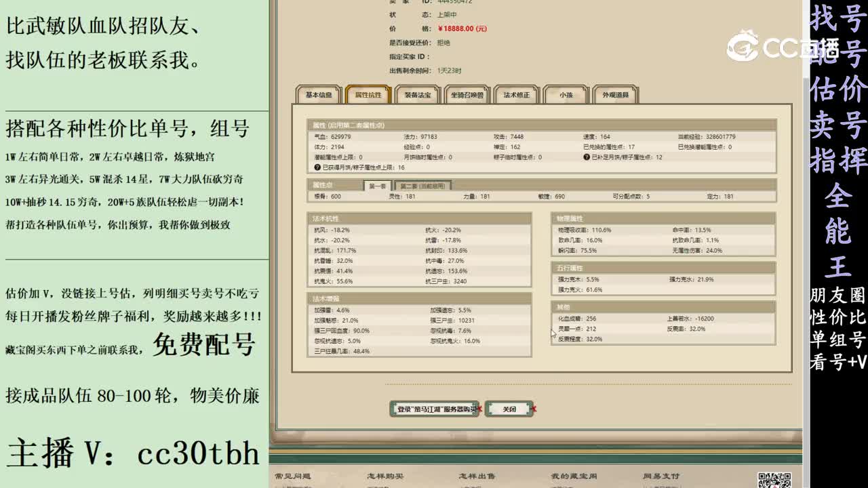This screenshot has height=488, width=868.
Task: Click the 命中率: 13.5% entry
Action: [692, 230]
